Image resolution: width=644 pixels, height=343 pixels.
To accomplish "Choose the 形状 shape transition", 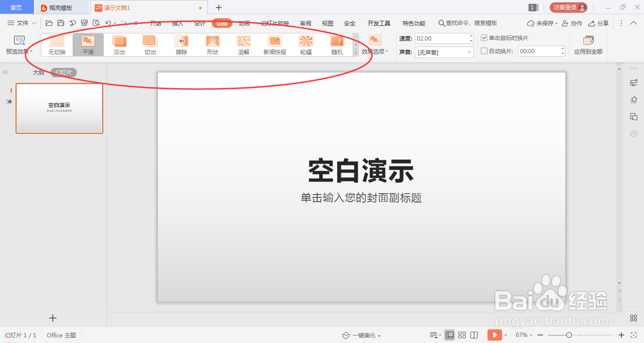I will [213, 45].
